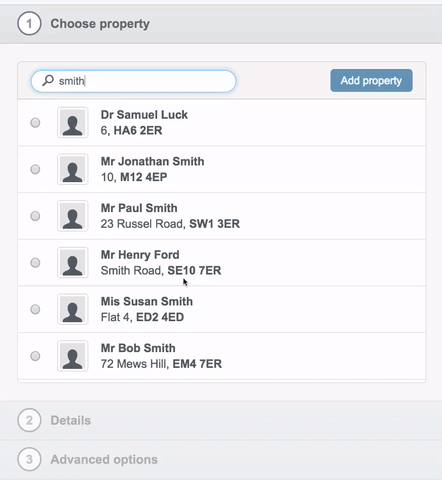Collapse the Choose property section header

(221, 24)
